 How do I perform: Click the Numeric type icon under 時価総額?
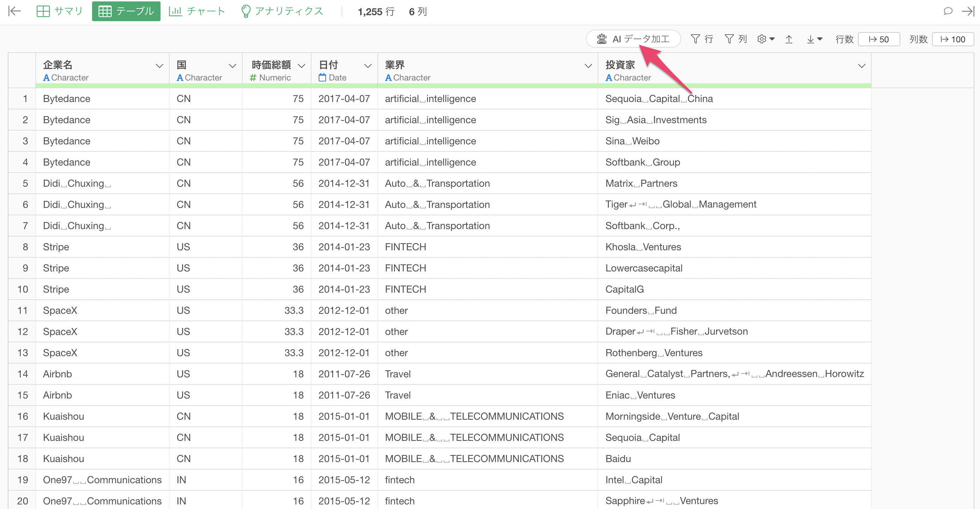(x=253, y=78)
